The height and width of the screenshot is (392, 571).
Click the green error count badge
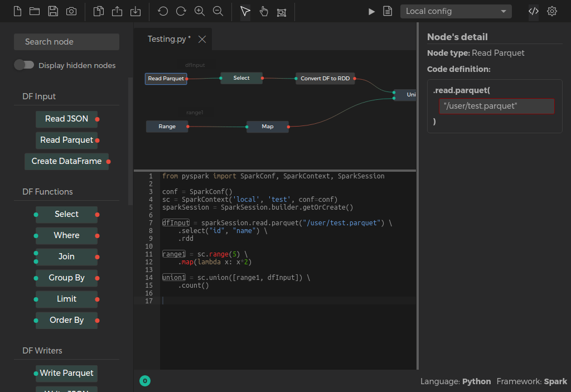145,381
